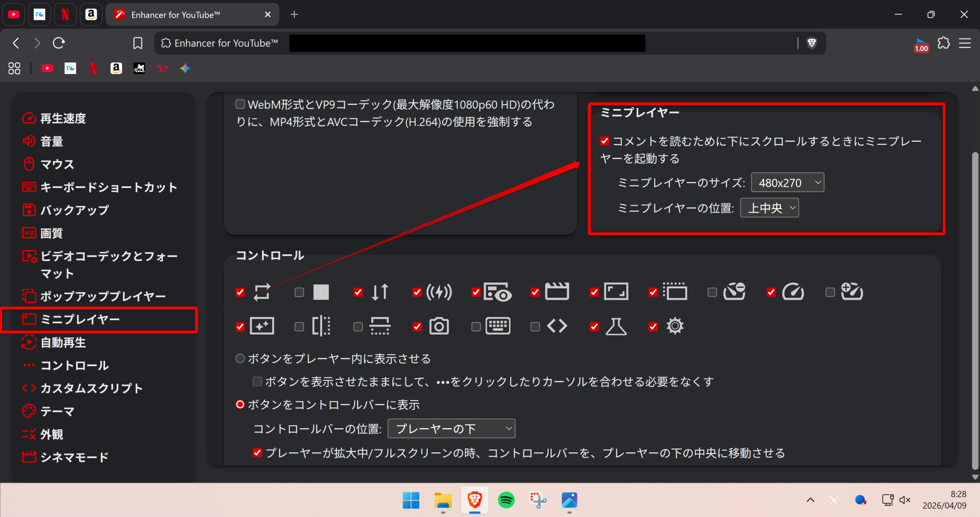Click the video filters flask icon
This screenshot has height=517, width=980.
pyautogui.click(x=616, y=326)
